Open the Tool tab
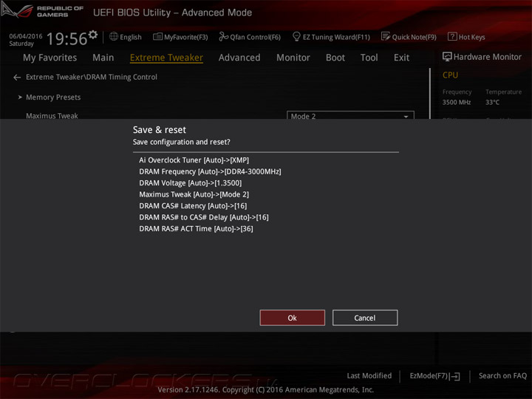 (369, 58)
